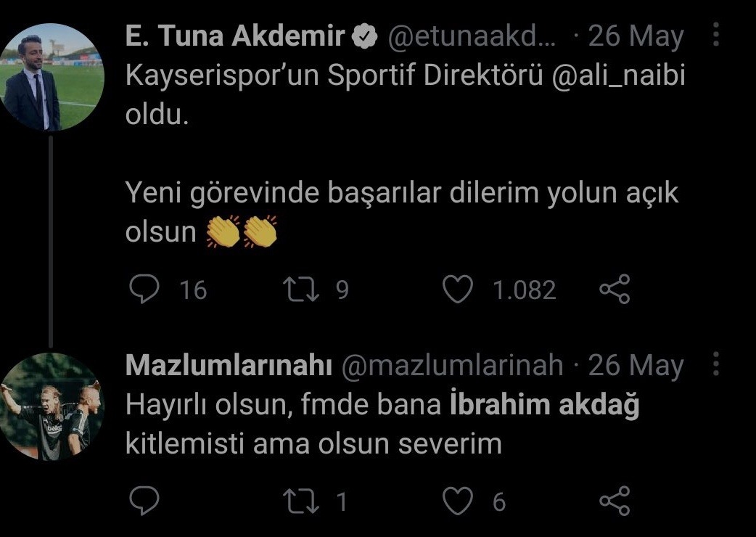This screenshot has width=756, height=537.
Task: Open Mazlumlarınahı's profile picture
Action: pos(51,407)
